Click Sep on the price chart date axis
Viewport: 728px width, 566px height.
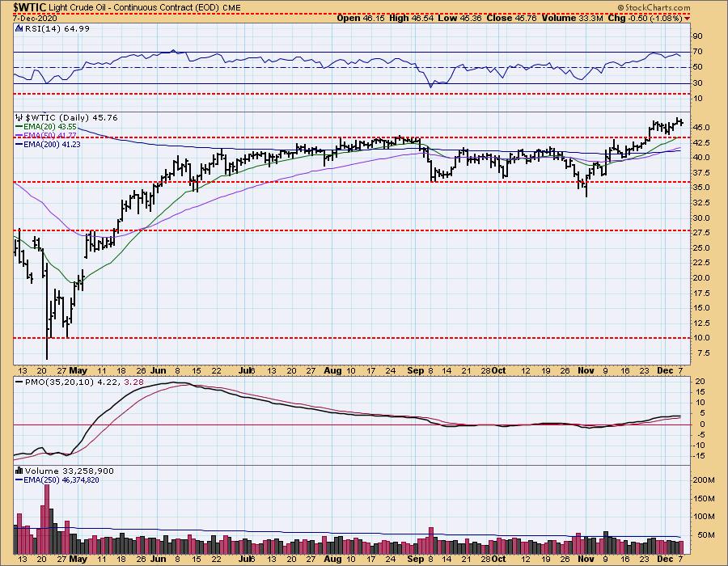415,370
